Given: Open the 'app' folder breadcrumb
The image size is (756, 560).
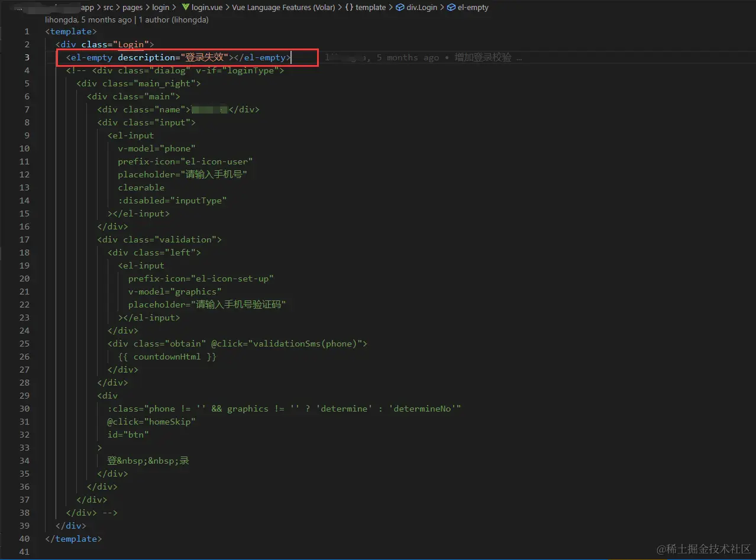Looking at the screenshot, I should coord(88,8).
